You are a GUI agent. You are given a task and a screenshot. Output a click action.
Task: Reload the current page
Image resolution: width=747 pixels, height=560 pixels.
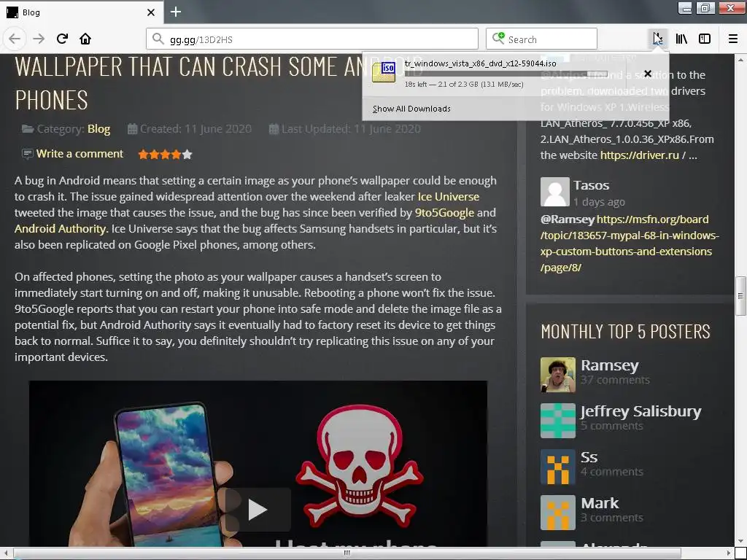tap(62, 39)
